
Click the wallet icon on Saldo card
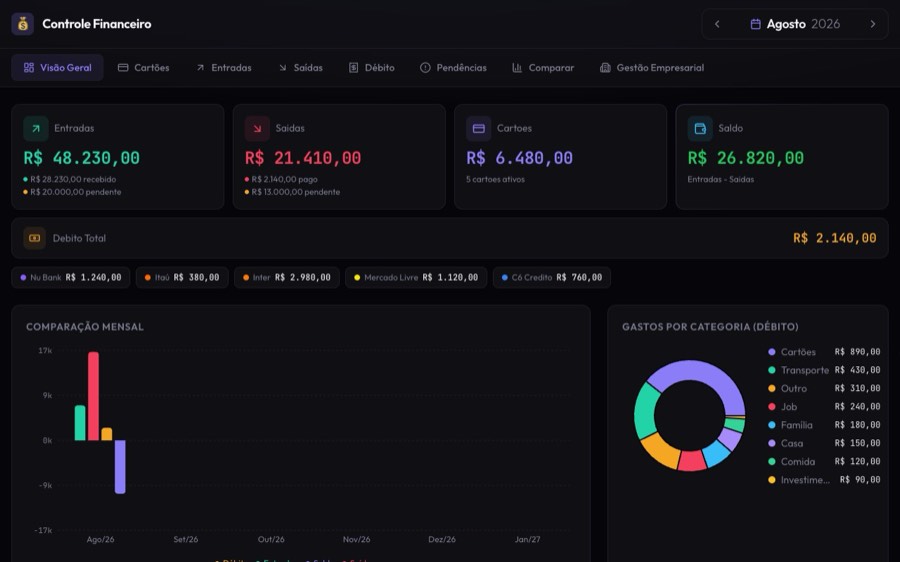[x=700, y=129]
